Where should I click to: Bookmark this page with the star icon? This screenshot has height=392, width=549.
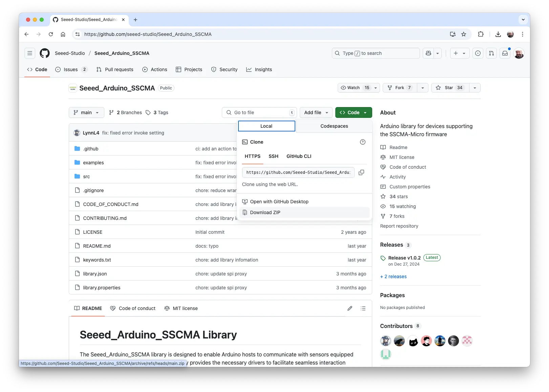464,34
